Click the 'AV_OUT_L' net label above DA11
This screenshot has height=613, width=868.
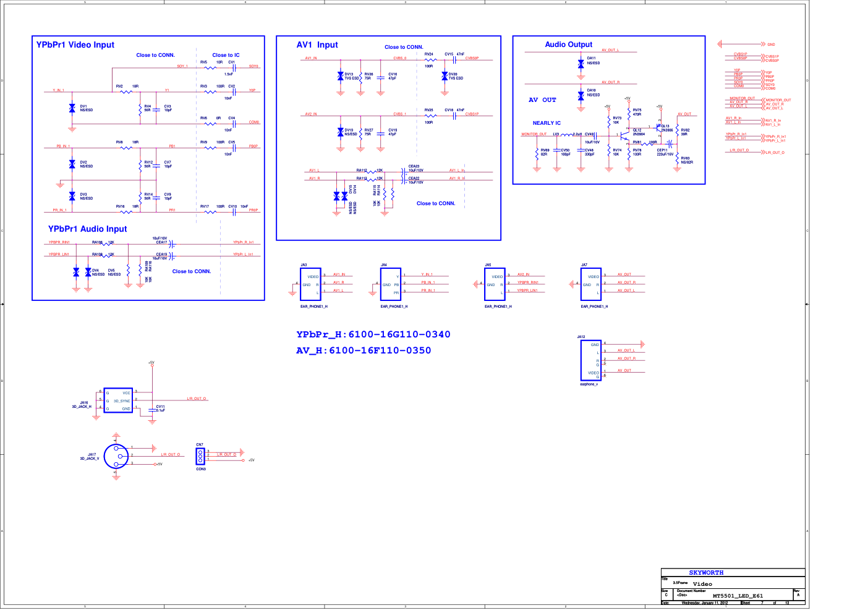[610, 50]
